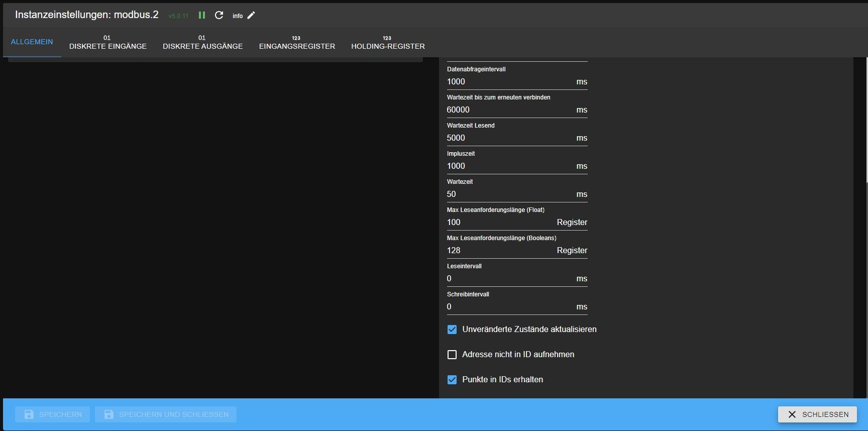Pause the modbus.2 instance
The height and width of the screenshot is (431, 868).
202,15
